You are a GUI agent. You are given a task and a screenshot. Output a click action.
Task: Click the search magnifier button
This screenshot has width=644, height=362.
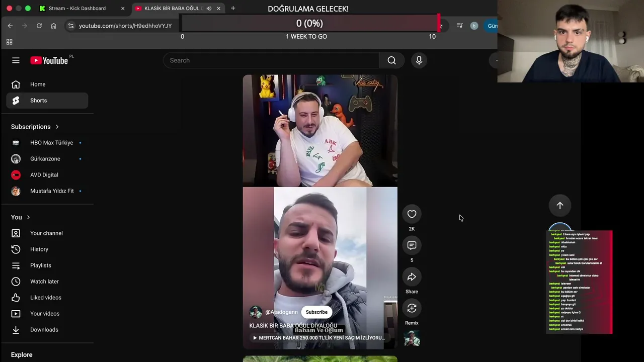(391, 60)
